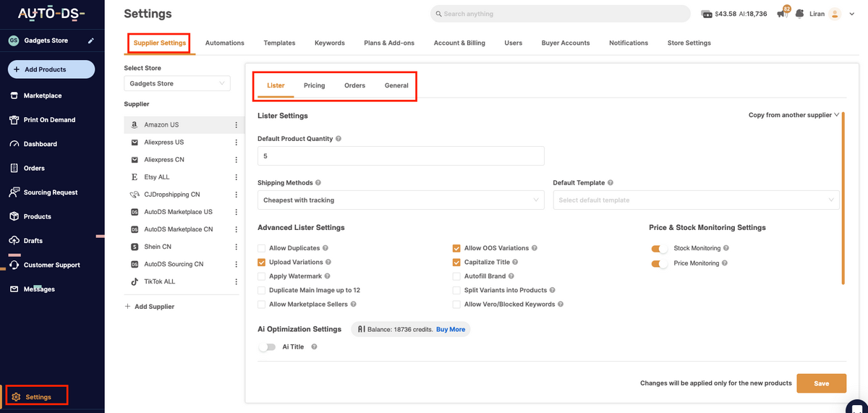Open Etsy ALL three-dot menu
The height and width of the screenshot is (413, 868).
(x=236, y=177)
